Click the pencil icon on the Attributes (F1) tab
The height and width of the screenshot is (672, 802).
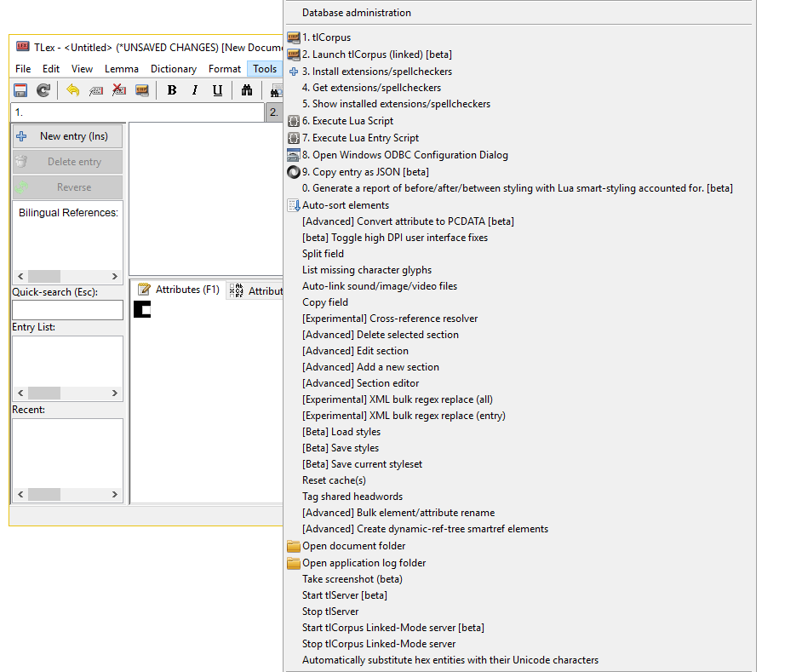[144, 290]
